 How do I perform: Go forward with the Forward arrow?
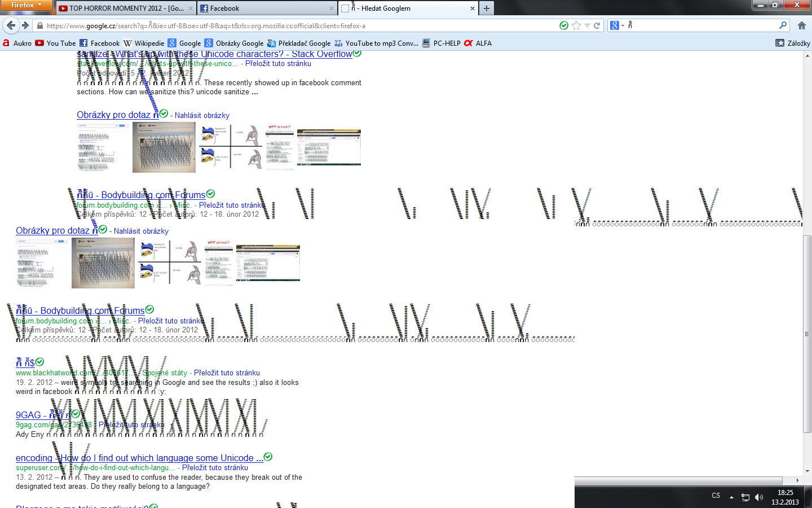25,25
